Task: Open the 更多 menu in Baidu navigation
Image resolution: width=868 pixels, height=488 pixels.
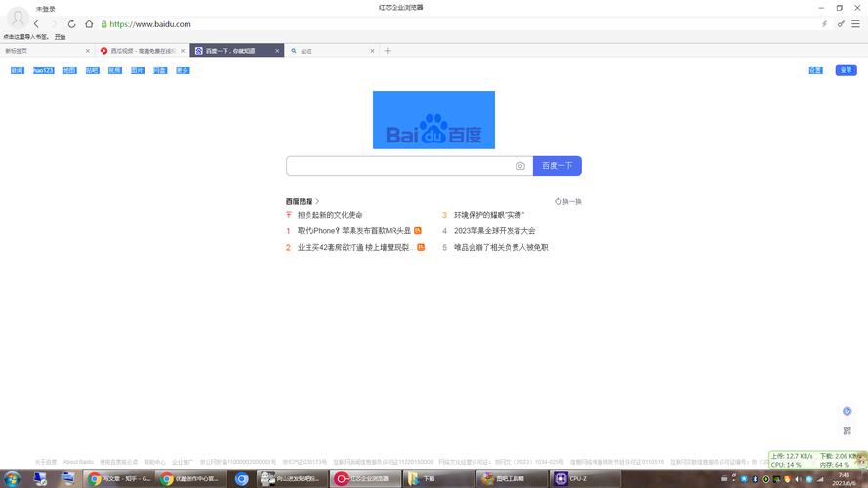Action: point(183,70)
